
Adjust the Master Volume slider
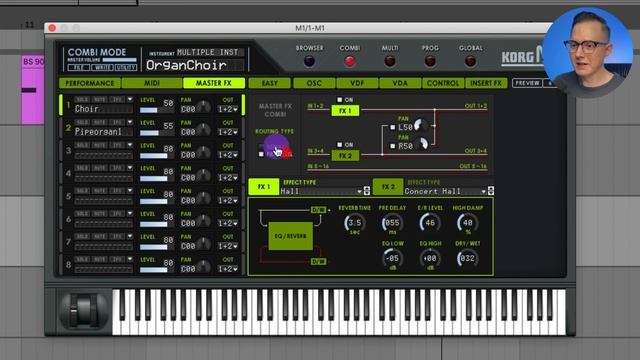[119, 60]
